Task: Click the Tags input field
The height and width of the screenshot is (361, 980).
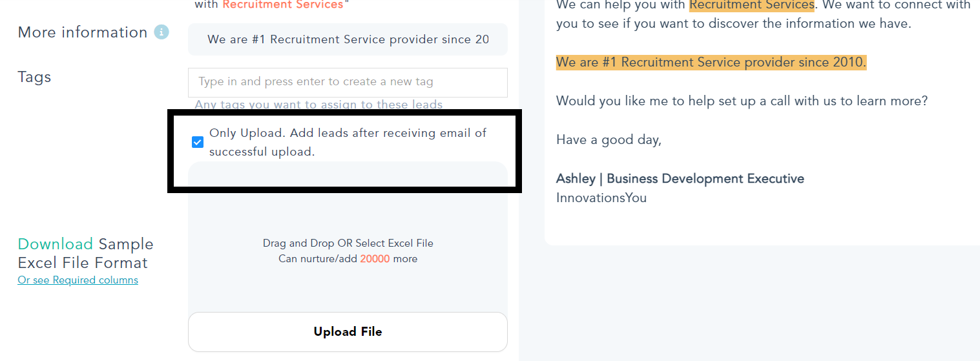Action: pos(348,82)
